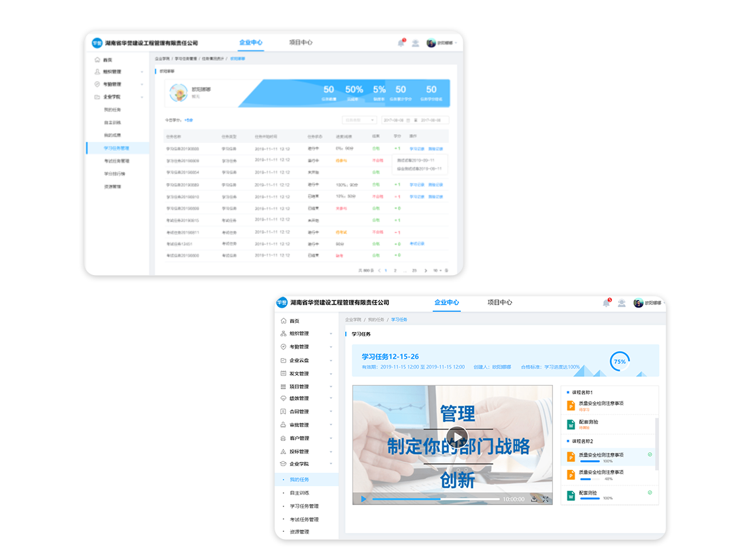
Task: Click the video download icon
Action: tap(534, 499)
